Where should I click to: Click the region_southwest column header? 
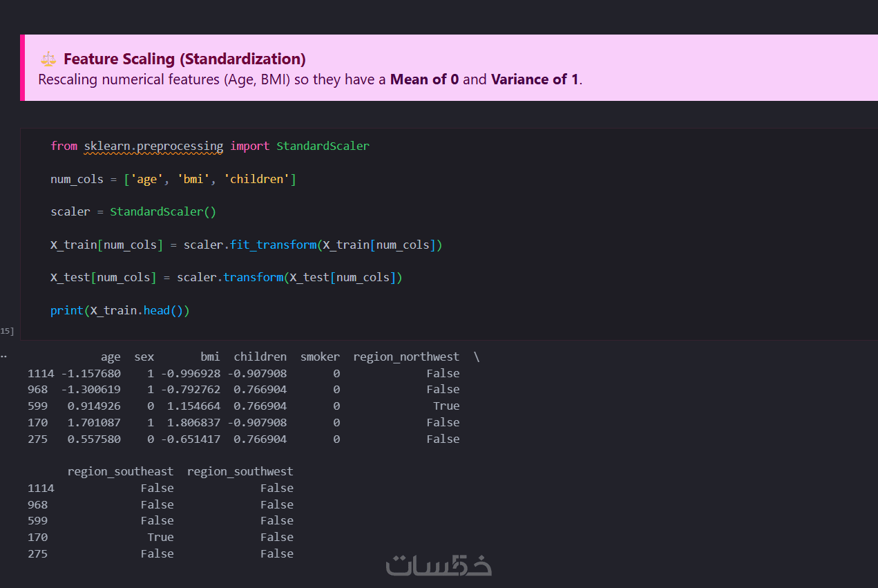[240, 471]
